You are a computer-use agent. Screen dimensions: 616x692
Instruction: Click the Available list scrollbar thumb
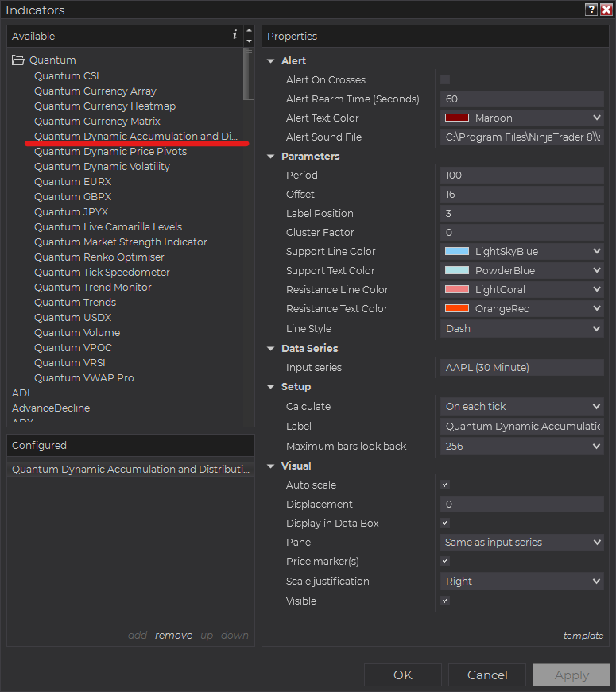click(x=249, y=74)
